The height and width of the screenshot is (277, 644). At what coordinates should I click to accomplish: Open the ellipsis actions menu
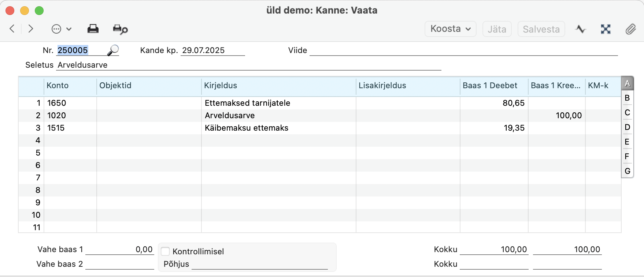61,29
